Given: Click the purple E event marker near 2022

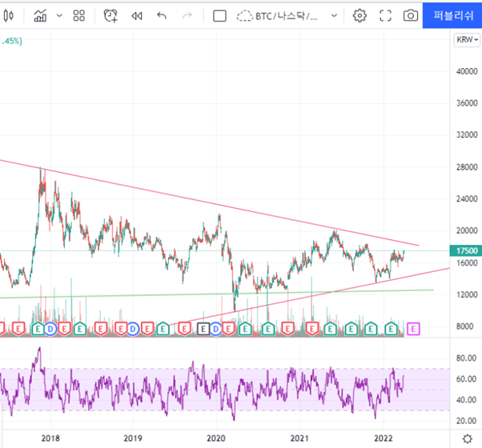Looking at the screenshot, I should 413,327.
